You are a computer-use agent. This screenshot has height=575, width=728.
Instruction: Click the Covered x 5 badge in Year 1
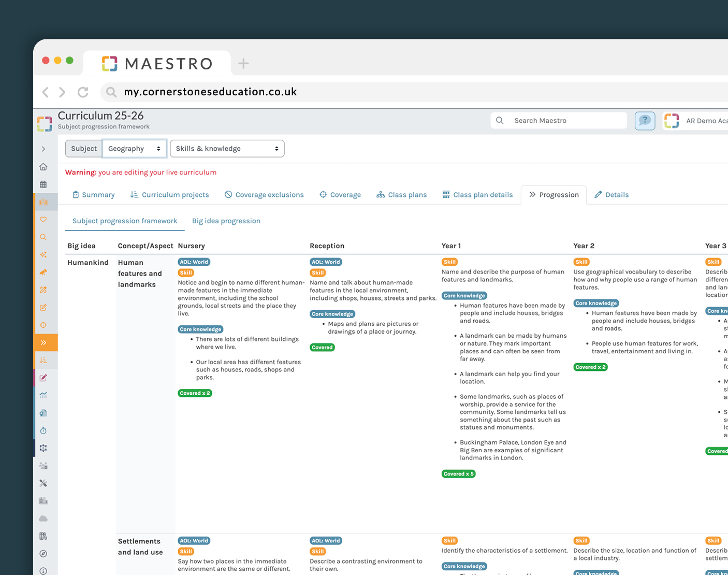tap(458, 474)
